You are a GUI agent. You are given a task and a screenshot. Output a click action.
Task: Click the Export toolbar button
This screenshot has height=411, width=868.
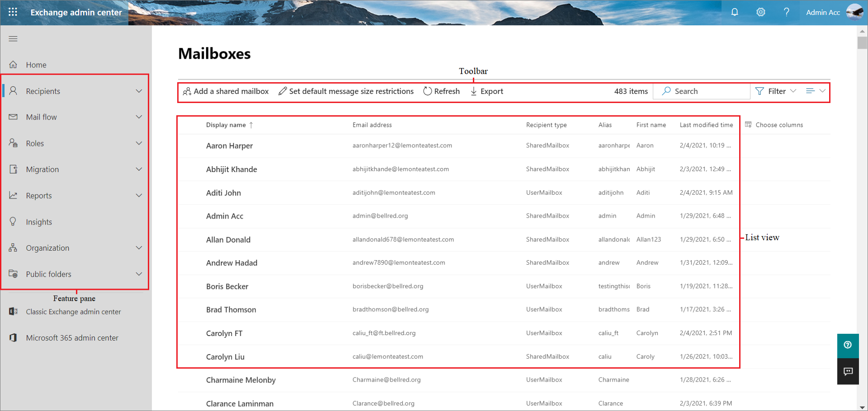(x=487, y=91)
